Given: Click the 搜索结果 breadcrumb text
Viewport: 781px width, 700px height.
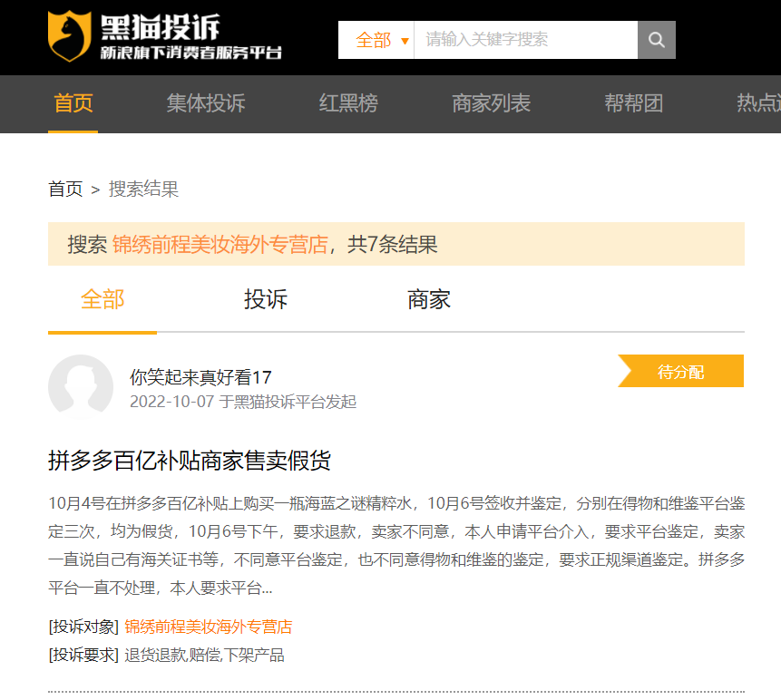Looking at the screenshot, I should (144, 190).
